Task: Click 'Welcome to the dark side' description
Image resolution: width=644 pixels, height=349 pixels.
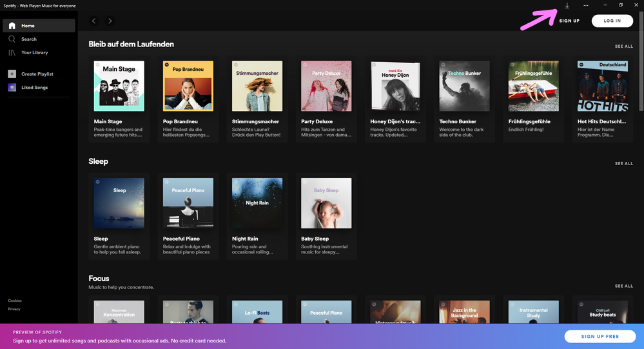Action: [x=461, y=132]
